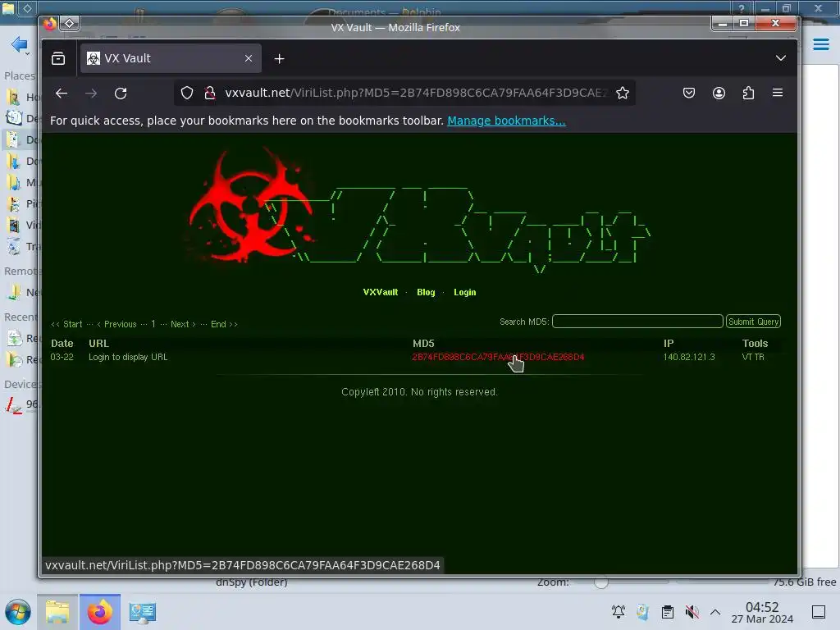Open Firefox View recent browsing icon
Image resolution: width=840 pixels, height=630 pixels.
pyautogui.click(x=58, y=58)
